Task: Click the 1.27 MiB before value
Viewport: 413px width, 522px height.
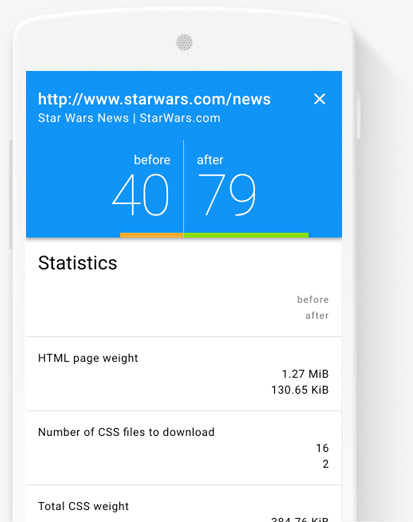Action: tap(305, 374)
